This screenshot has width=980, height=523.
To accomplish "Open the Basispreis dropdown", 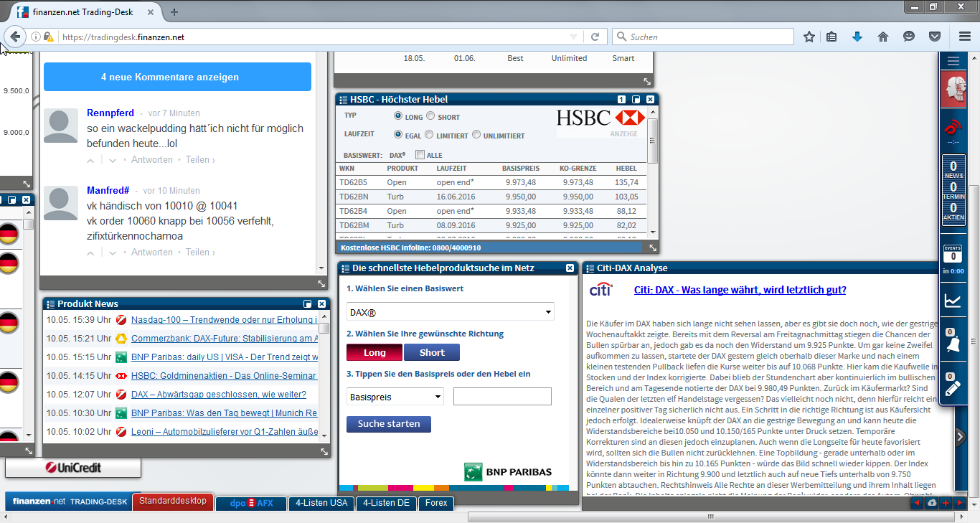I will click(395, 397).
